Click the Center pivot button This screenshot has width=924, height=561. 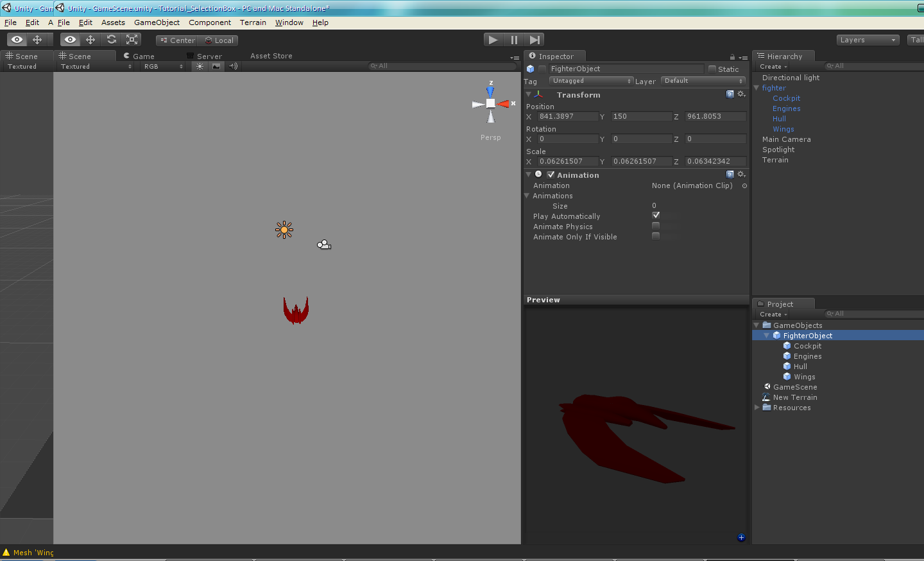[178, 40]
